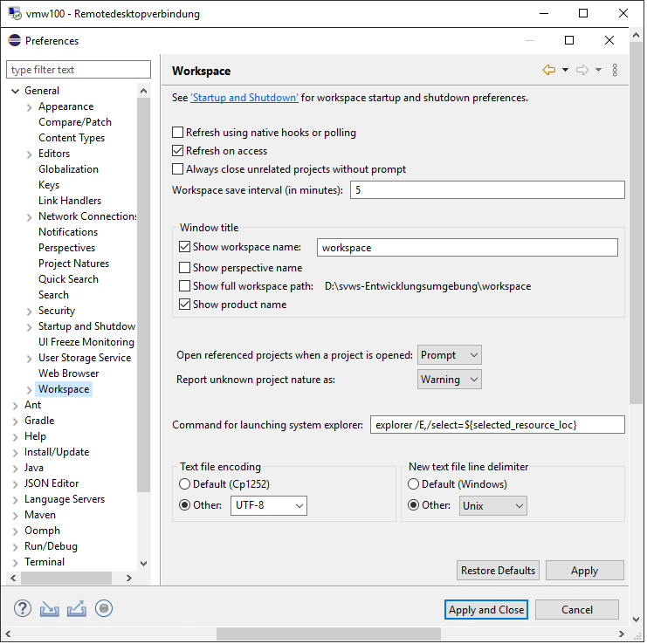Open help via the question mark icon
Viewport: 647px width, 644px height.
coord(23,609)
